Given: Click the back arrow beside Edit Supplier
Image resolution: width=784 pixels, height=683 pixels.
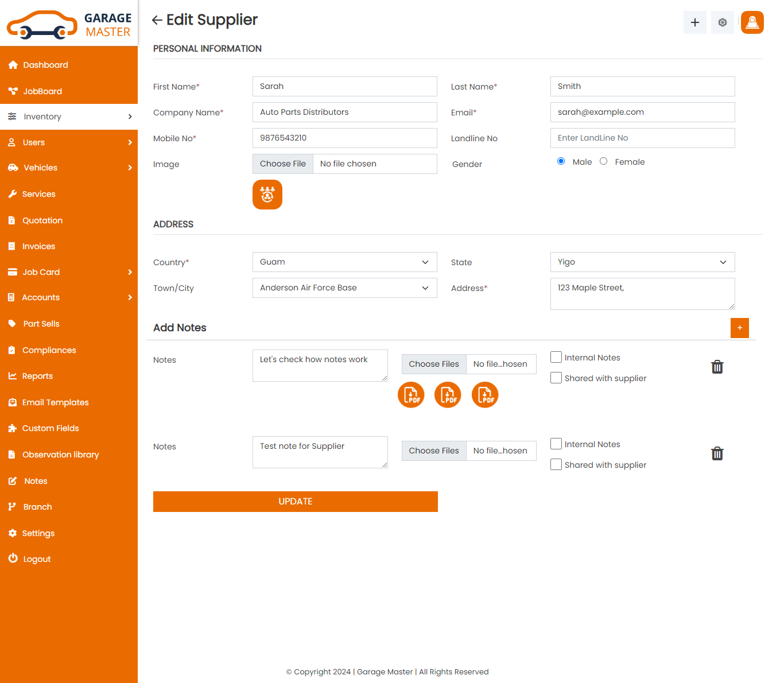Looking at the screenshot, I should click(x=157, y=21).
